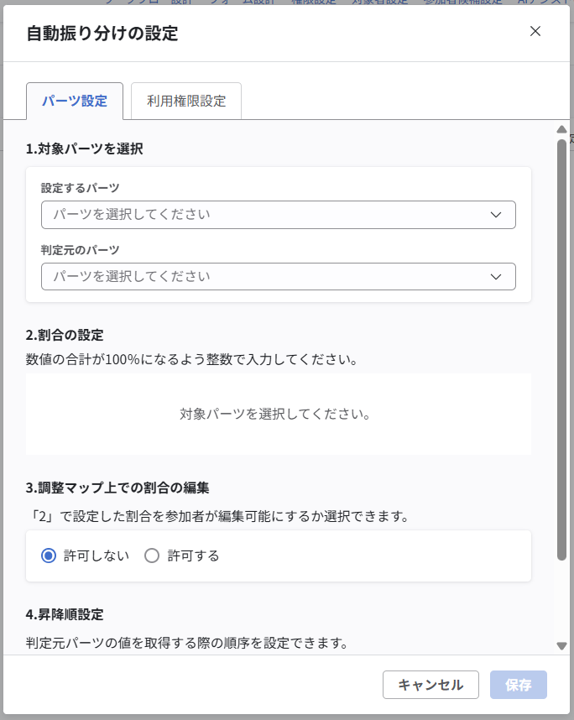Click the 設定するパーツ field label
Viewport: 574px width, 720px height.
[80, 188]
